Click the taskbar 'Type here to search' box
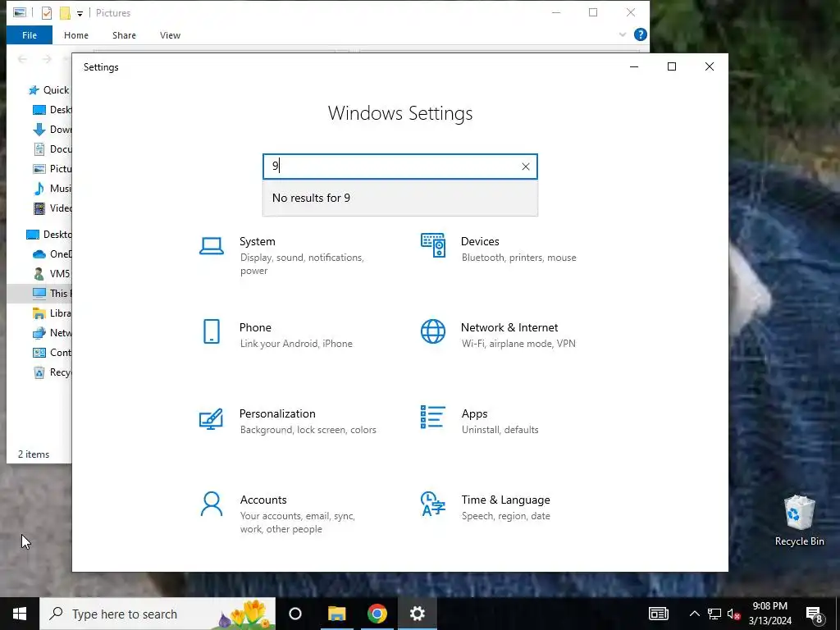 point(158,614)
